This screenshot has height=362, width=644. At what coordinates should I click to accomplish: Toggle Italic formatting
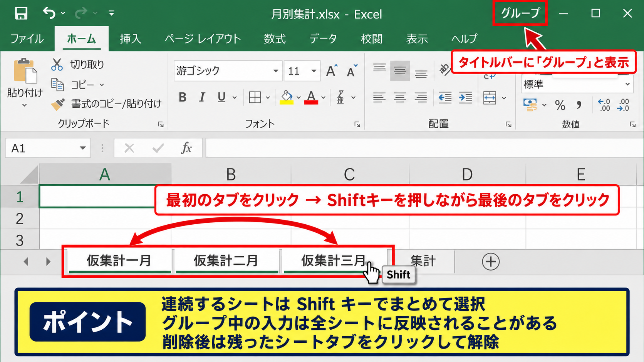[x=202, y=97]
